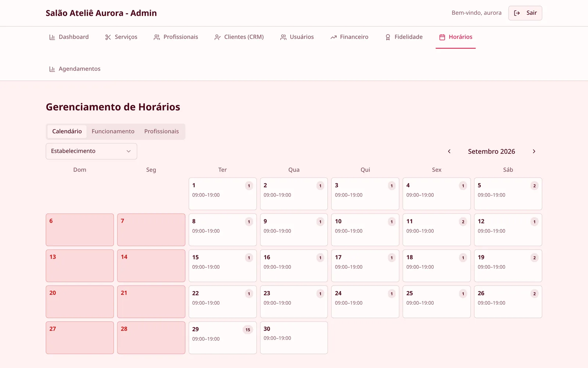Select day 5 calendar cell

coord(508,194)
